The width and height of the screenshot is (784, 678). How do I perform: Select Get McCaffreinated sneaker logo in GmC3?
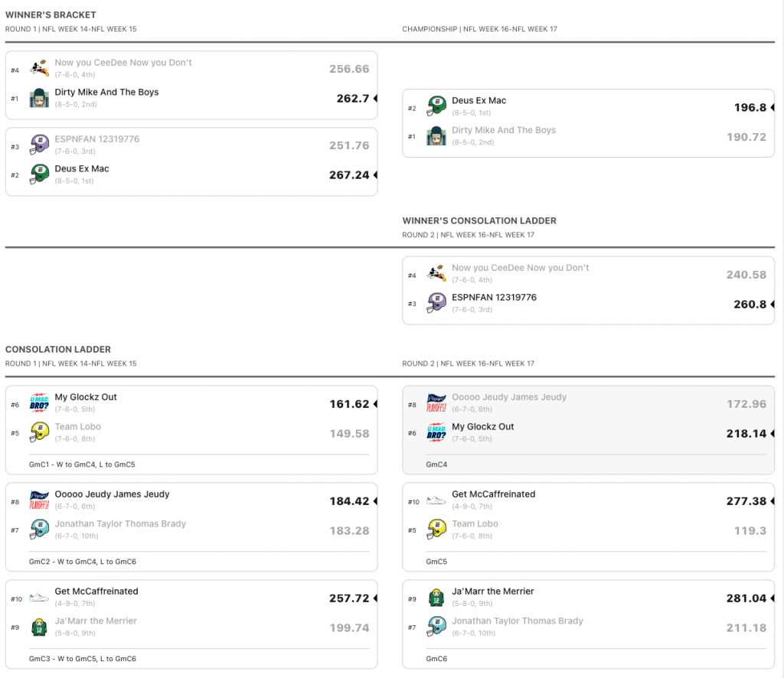[39, 597]
